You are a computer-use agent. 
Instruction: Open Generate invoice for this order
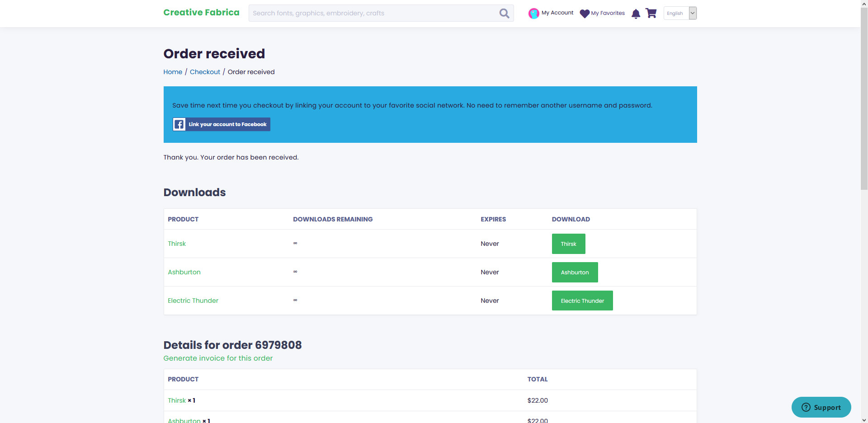(218, 358)
